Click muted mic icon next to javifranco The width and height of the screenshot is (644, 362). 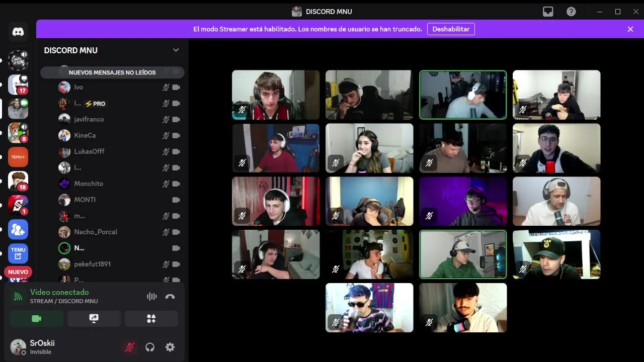pyautogui.click(x=166, y=119)
